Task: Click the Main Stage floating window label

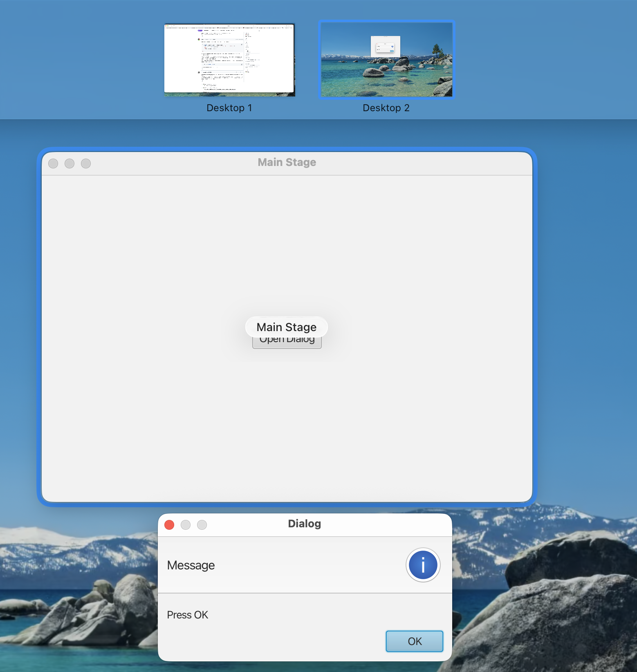Action: point(287,327)
